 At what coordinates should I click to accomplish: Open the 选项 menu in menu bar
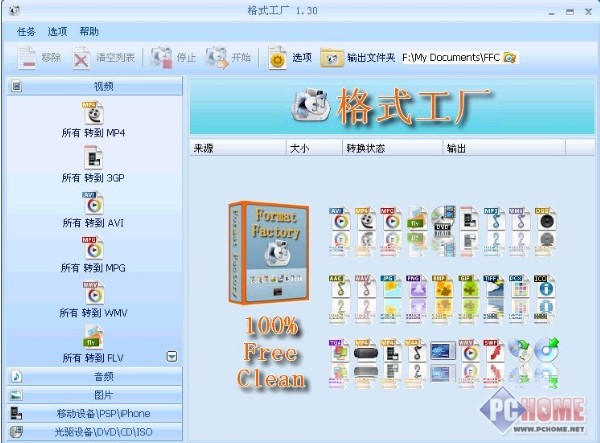pyautogui.click(x=57, y=31)
